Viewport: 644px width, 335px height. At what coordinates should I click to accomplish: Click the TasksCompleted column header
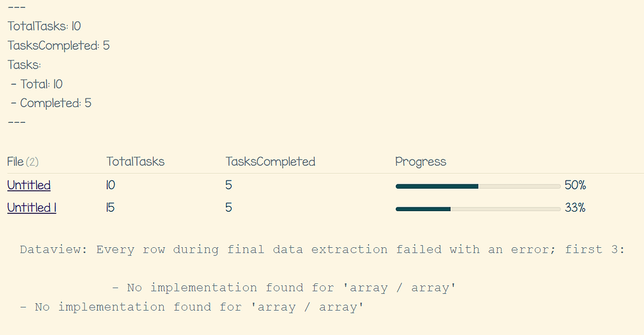pyautogui.click(x=270, y=161)
